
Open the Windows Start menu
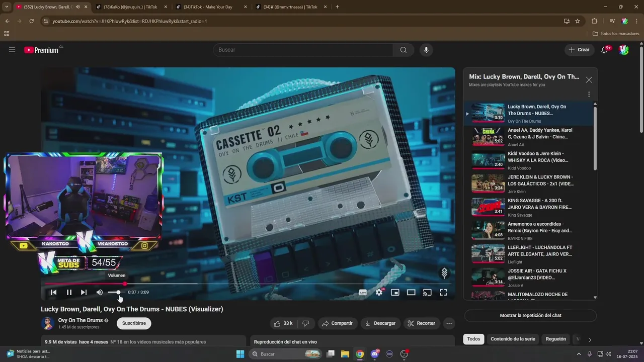pos(240,354)
